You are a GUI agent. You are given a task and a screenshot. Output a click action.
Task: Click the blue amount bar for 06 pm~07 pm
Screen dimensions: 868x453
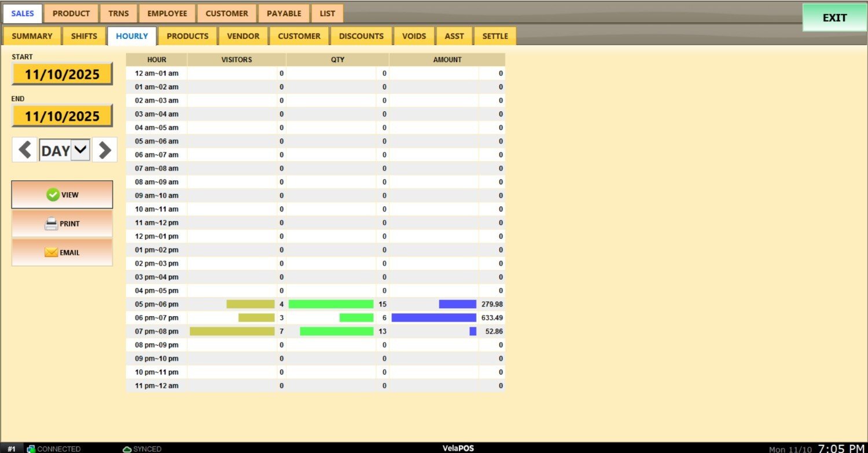[x=433, y=317]
